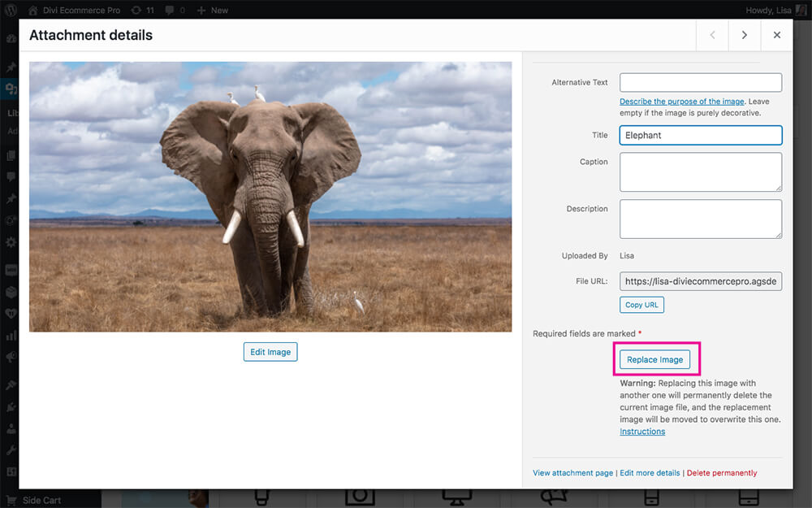Open the comments bubble in admin bar
Screen dimensions: 812x508
click(175, 11)
